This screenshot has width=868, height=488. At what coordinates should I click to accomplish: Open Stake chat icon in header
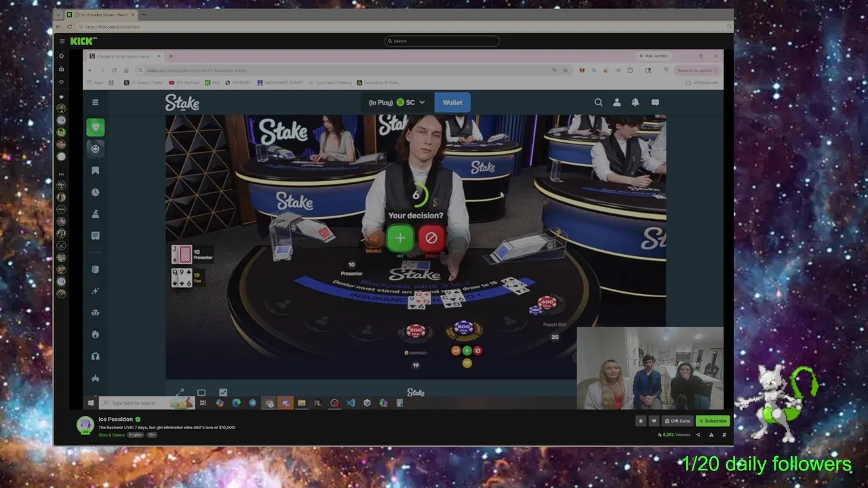(x=655, y=102)
